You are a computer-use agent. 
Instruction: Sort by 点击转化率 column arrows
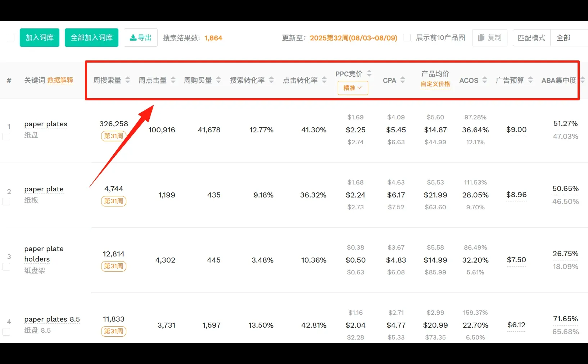coord(324,80)
